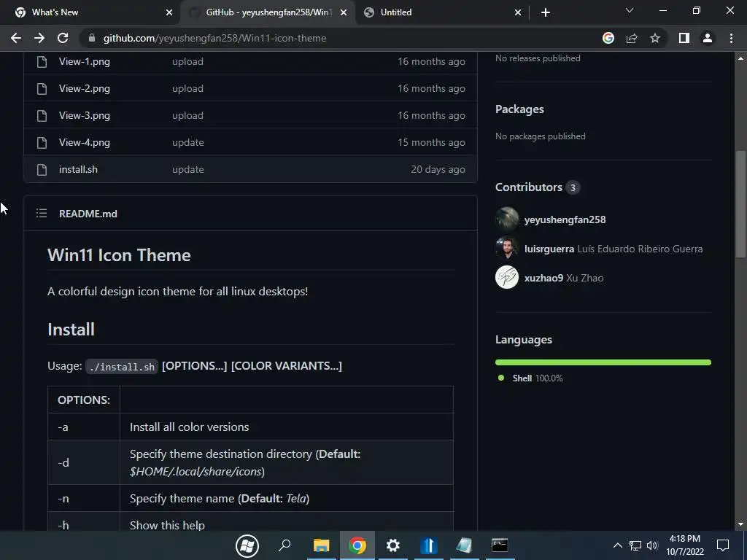Open the notification center icon
747x560 pixels.
coord(723,545)
